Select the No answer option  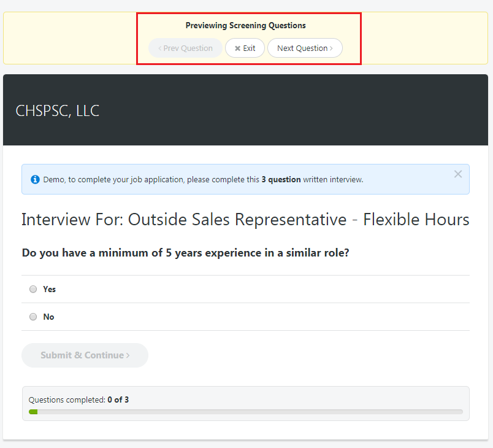[33, 317]
